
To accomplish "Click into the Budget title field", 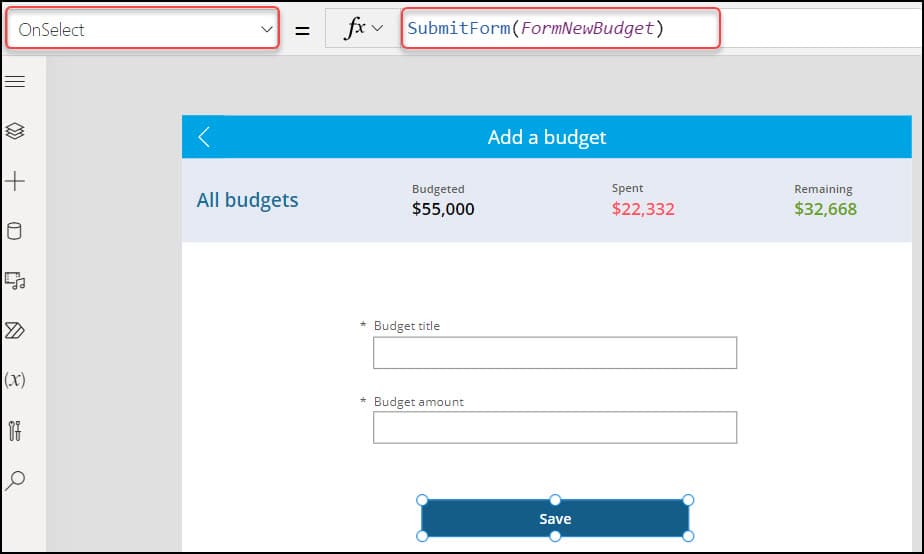I will point(555,353).
